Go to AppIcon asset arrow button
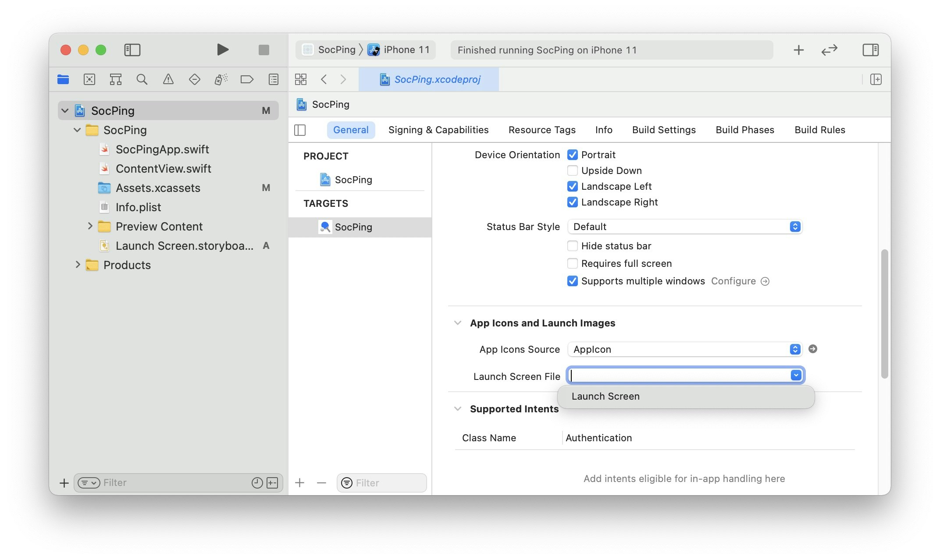The height and width of the screenshot is (560, 940). click(x=813, y=349)
